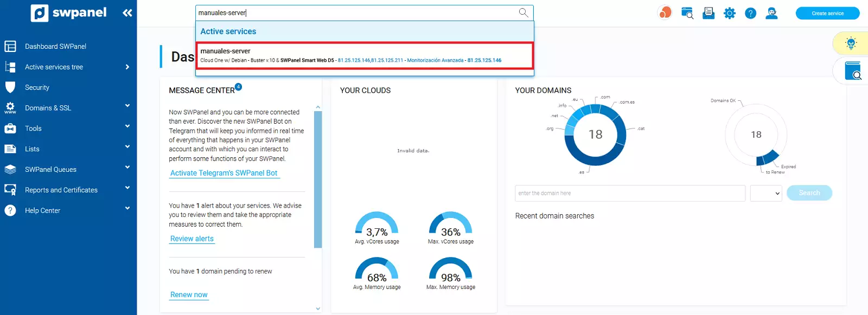Collapse the sidebar with double-chevron icon
Image resolution: width=868 pixels, height=315 pixels.
point(127,13)
